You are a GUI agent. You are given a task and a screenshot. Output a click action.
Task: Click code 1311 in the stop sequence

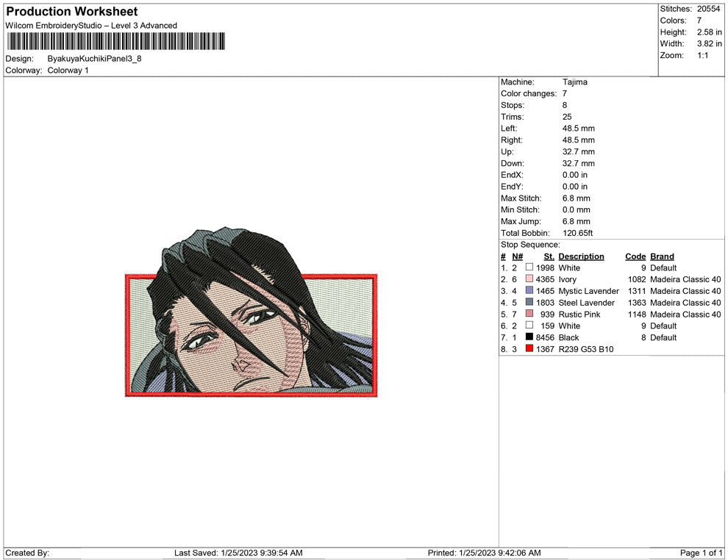(637, 291)
